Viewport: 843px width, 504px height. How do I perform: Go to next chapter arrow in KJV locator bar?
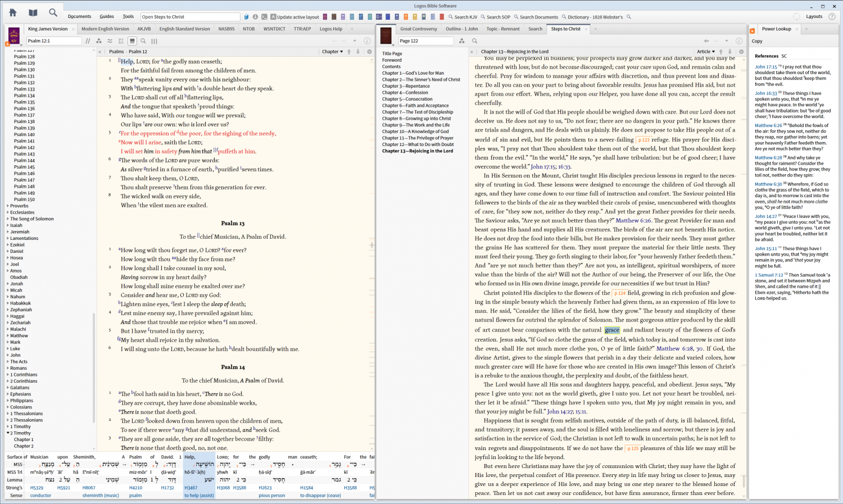[358, 52]
